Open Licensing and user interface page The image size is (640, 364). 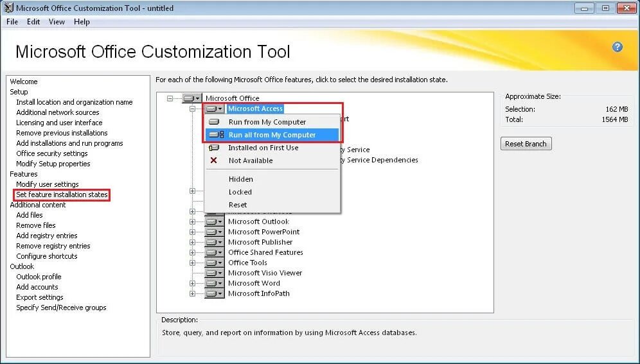pos(59,122)
